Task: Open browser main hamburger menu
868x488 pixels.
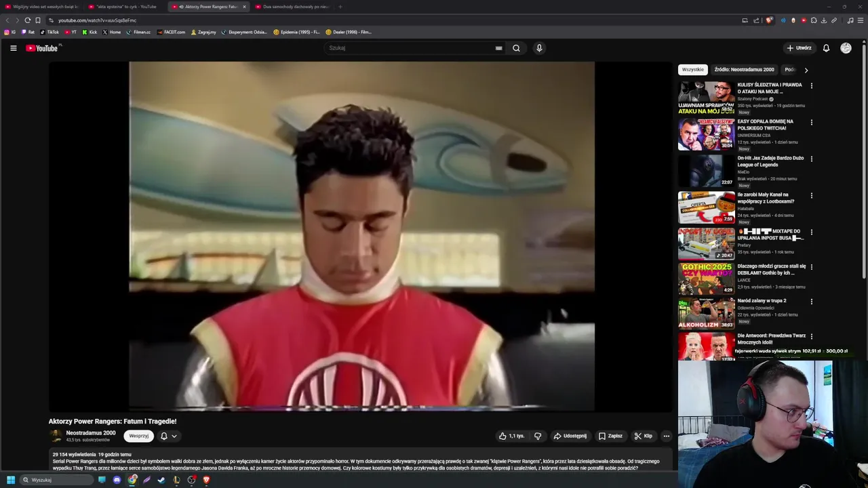Action: point(861,20)
